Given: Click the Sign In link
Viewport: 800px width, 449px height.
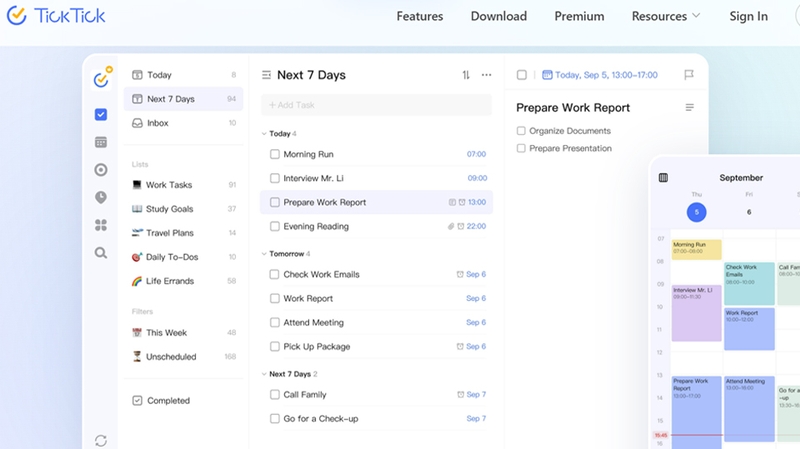Looking at the screenshot, I should (748, 16).
